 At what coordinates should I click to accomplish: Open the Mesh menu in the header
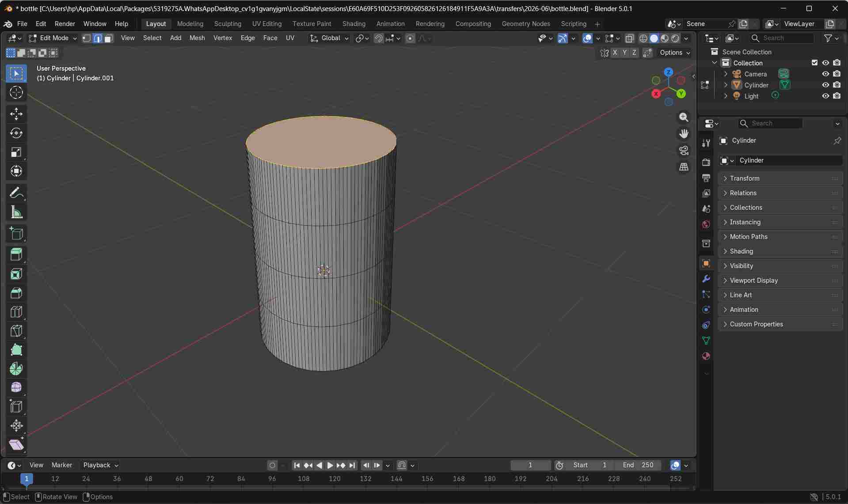coord(197,38)
